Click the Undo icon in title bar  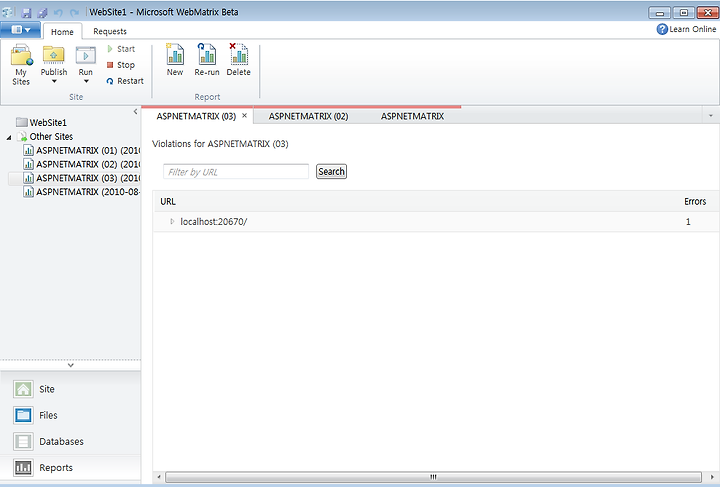[x=58, y=12]
